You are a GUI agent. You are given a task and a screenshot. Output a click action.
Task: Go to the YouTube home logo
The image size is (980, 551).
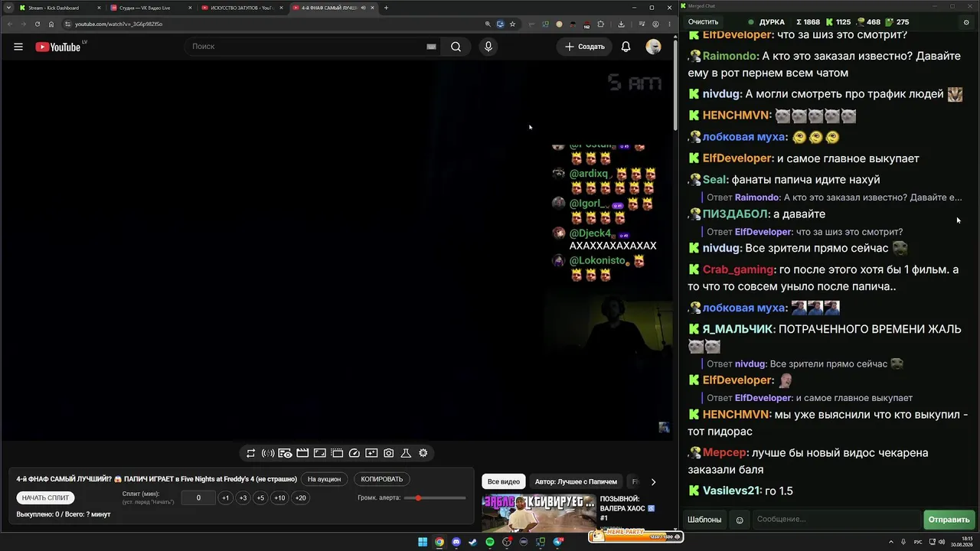point(58,47)
